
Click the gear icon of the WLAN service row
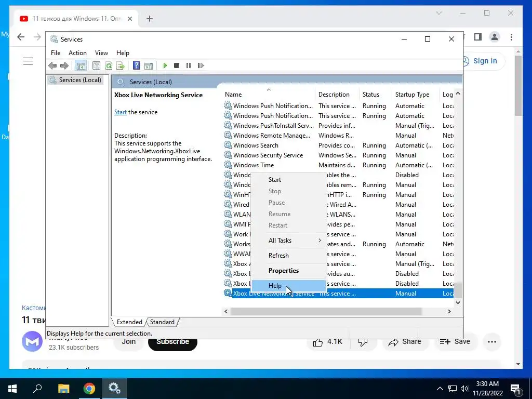228,214
